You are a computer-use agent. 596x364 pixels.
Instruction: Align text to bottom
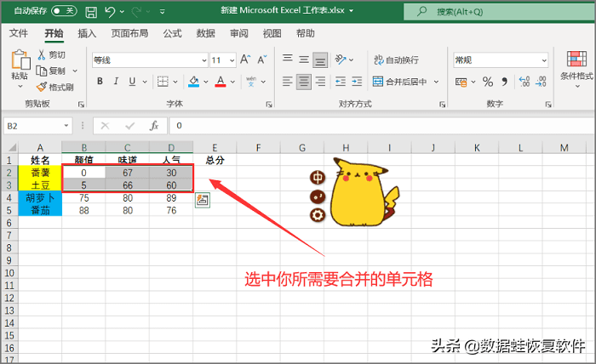[320, 60]
